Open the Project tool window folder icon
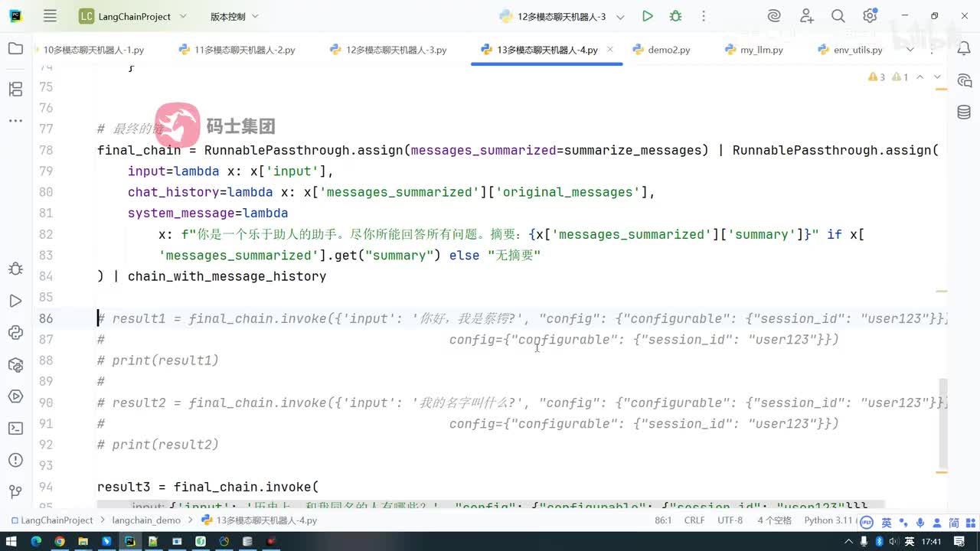This screenshot has width=980, height=551. click(x=15, y=49)
